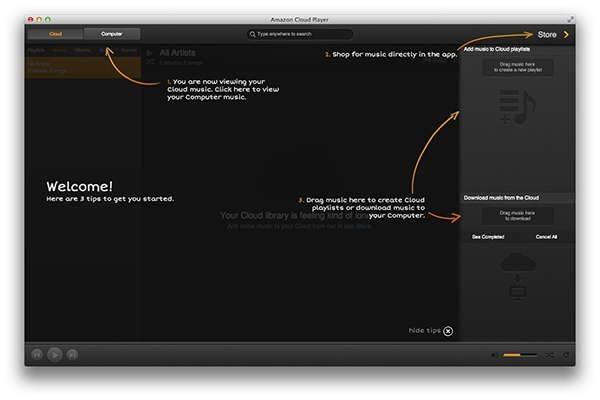Screen dimensions: 600x400
Task: Skip to the next track
Action: (72, 355)
